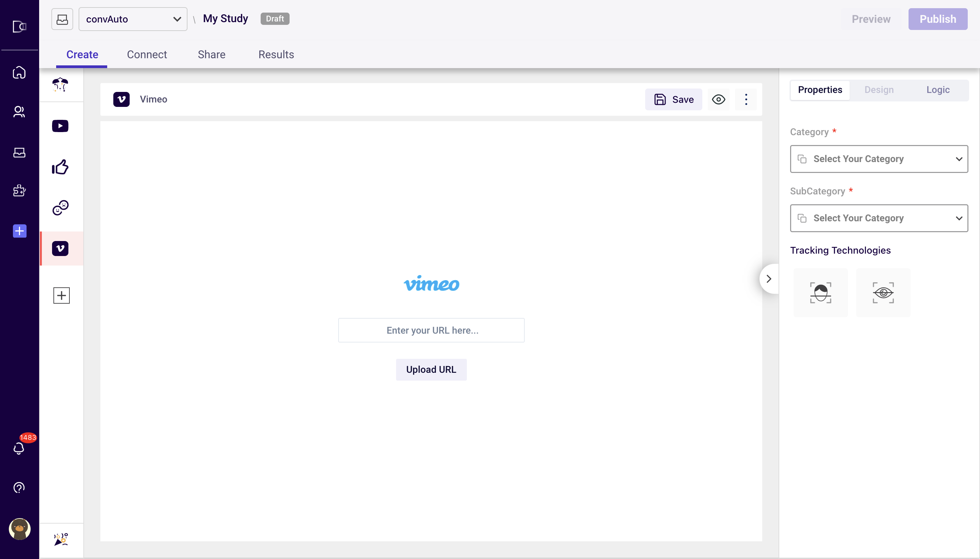Image resolution: width=980 pixels, height=559 pixels.
Task: Open the convAuto workspace dropdown
Action: click(133, 19)
